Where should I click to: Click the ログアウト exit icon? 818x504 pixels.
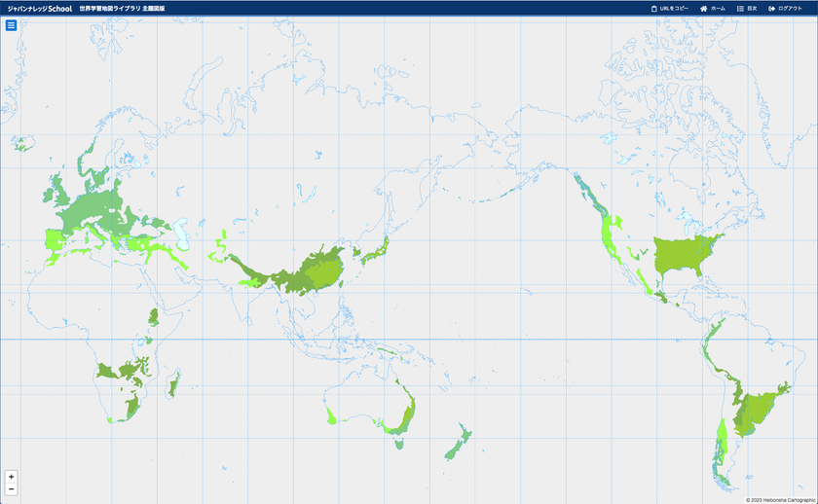(771, 9)
